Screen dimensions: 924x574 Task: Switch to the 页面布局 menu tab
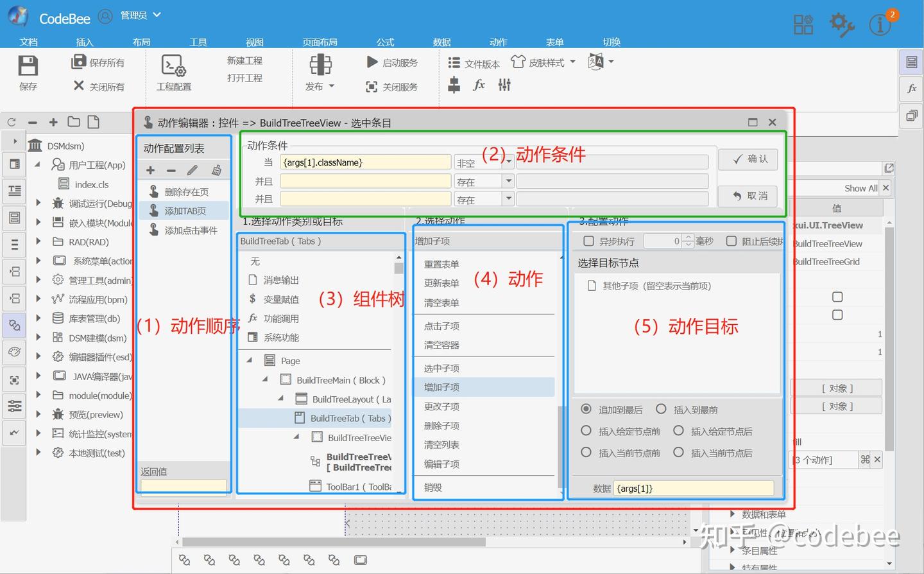tap(320, 42)
